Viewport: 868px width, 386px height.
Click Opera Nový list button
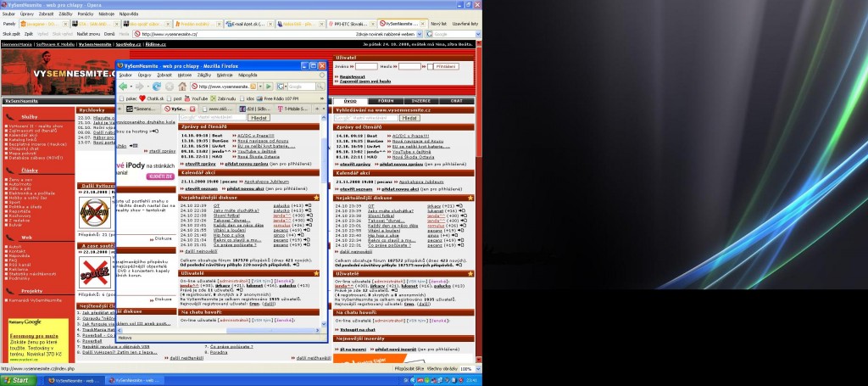pyautogui.click(x=439, y=24)
